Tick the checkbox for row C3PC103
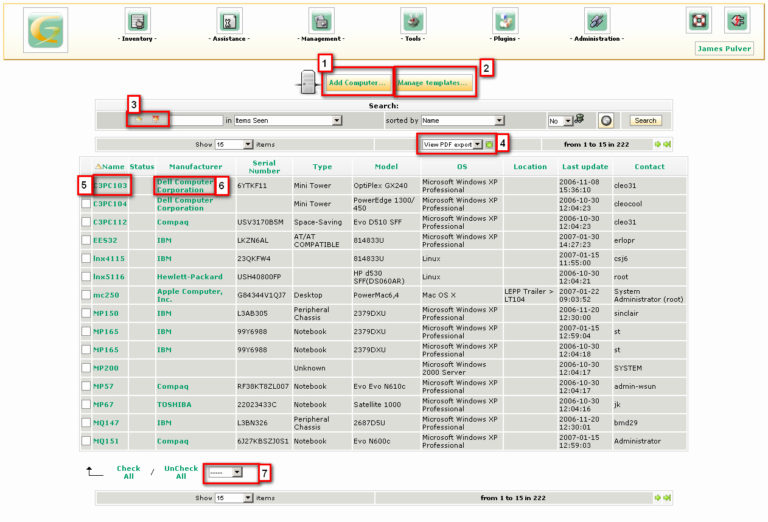 click(x=86, y=186)
